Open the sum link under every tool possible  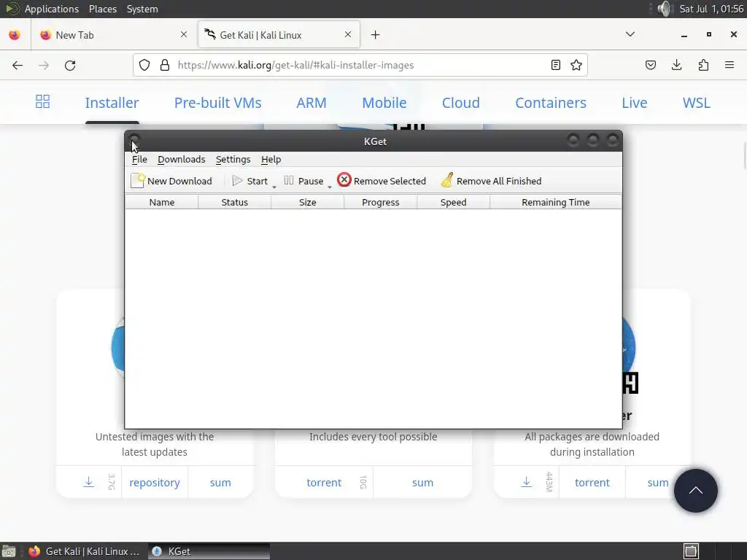[422, 483]
